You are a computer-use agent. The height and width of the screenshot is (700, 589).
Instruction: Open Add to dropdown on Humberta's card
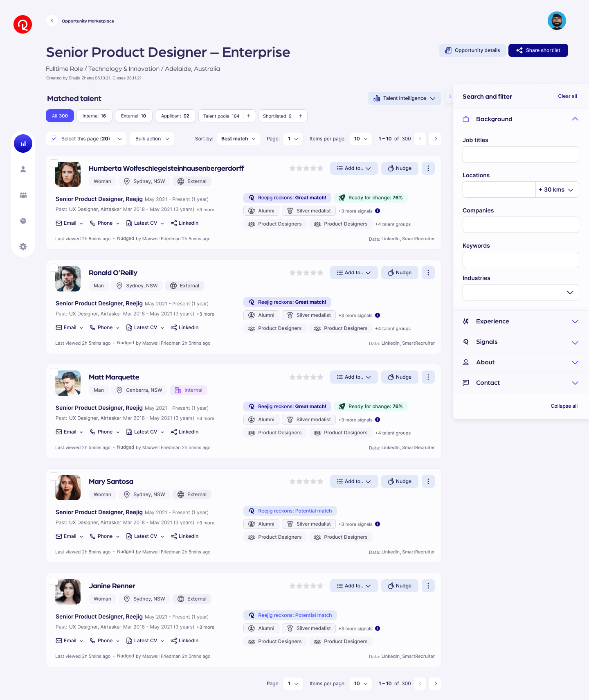click(x=354, y=168)
